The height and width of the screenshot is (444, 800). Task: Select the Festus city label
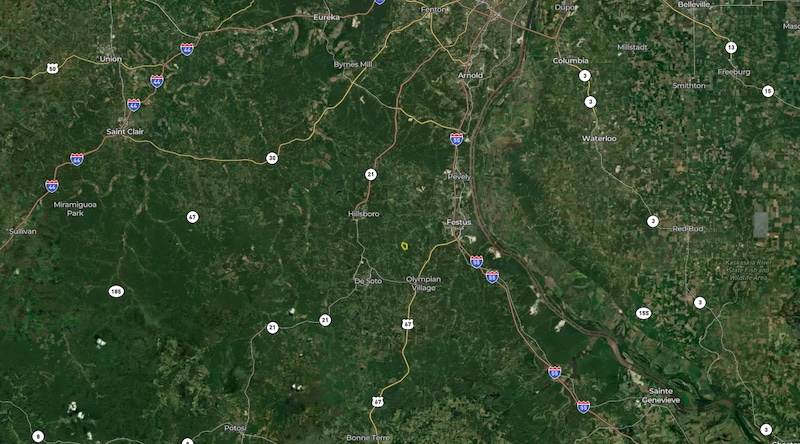tap(459, 222)
